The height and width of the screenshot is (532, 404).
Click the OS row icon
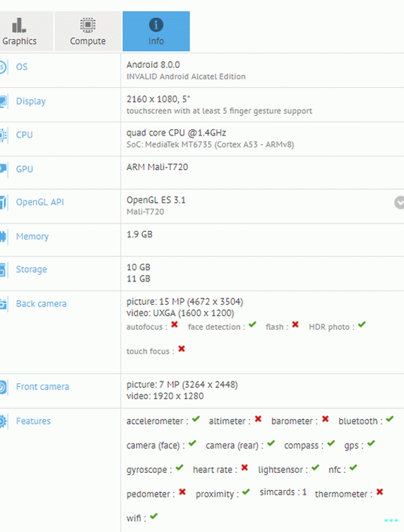coord(3,67)
